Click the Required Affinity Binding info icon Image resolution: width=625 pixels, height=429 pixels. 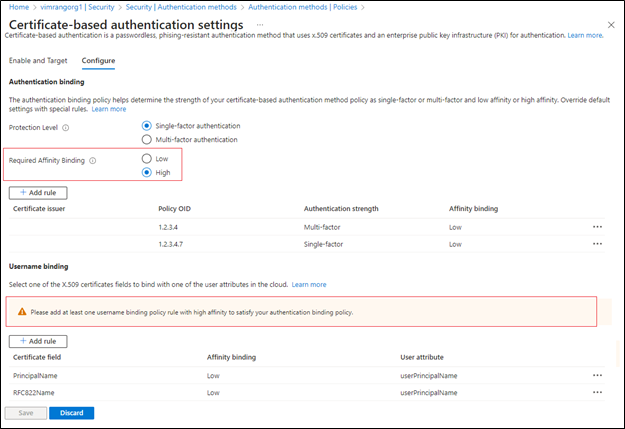click(x=92, y=161)
